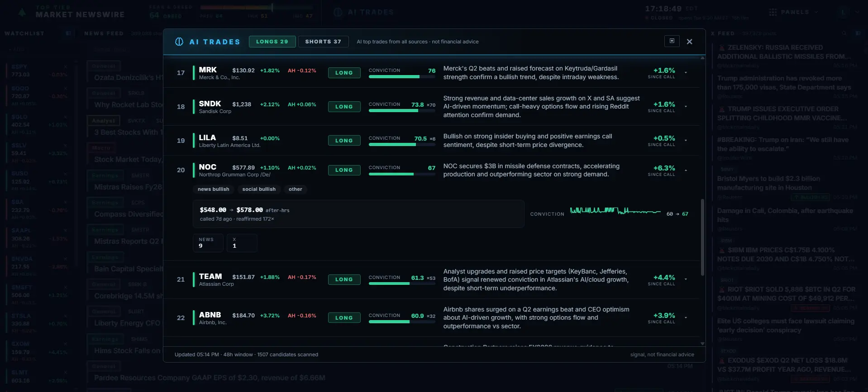Expand the LILA trade row details
The image size is (868, 392).
(x=686, y=141)
